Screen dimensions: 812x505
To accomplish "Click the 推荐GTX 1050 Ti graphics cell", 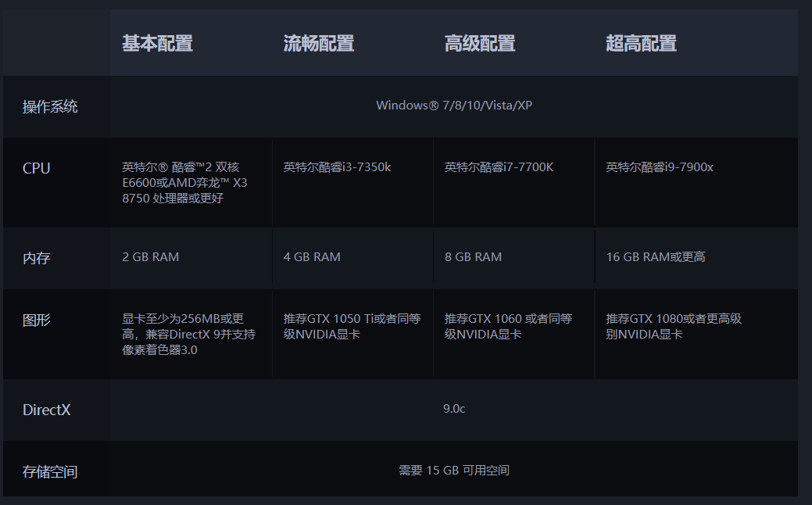I will coord(352,326).
